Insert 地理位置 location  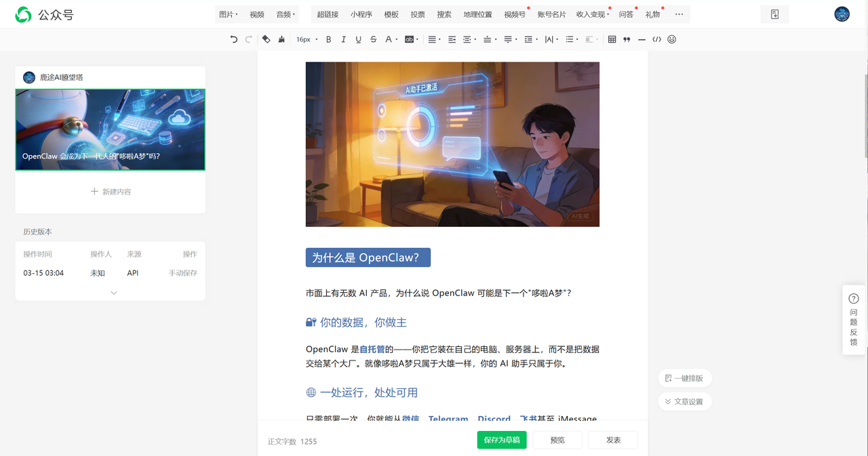point(477,14)
